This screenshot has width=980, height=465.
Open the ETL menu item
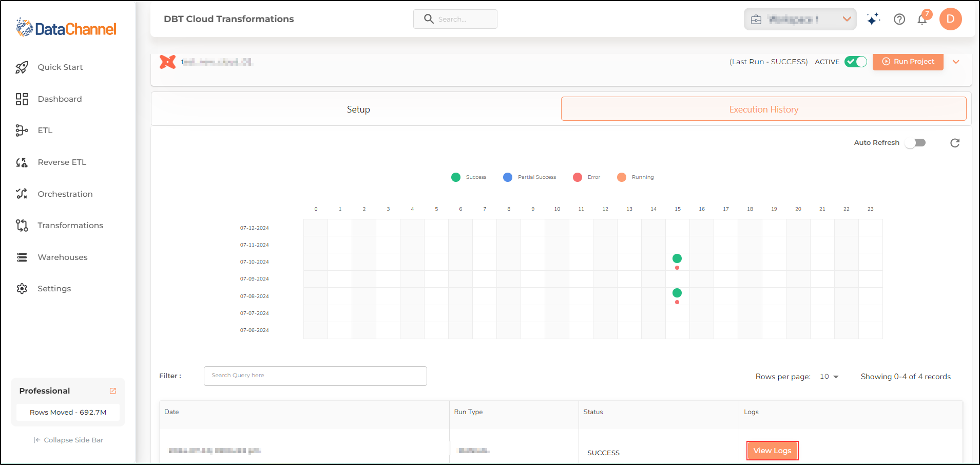(45, 131)
